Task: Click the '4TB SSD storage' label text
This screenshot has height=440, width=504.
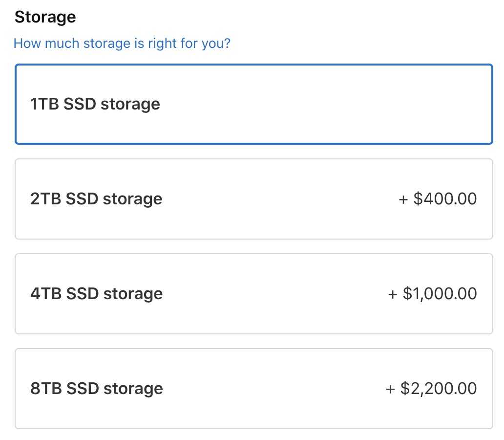Action: (x=96, y=294)
